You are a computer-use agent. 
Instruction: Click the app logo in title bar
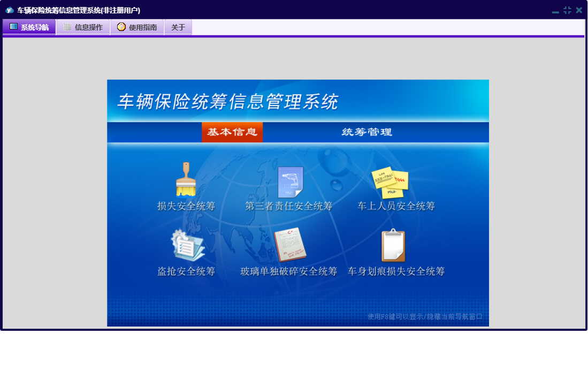[9, 10]
